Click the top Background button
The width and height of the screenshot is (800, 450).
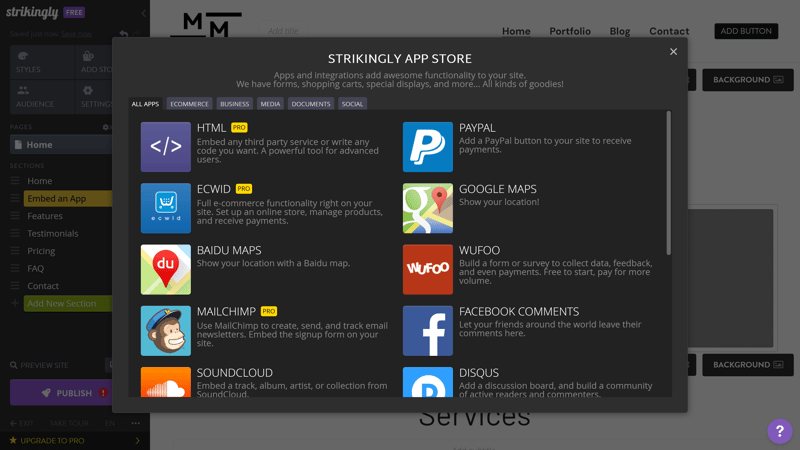point(748,80)
